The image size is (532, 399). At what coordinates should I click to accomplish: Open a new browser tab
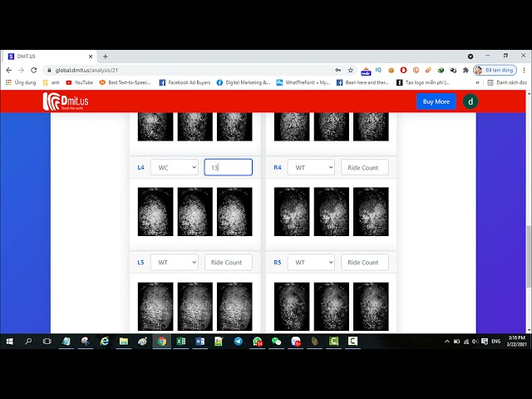click(106, 57)
